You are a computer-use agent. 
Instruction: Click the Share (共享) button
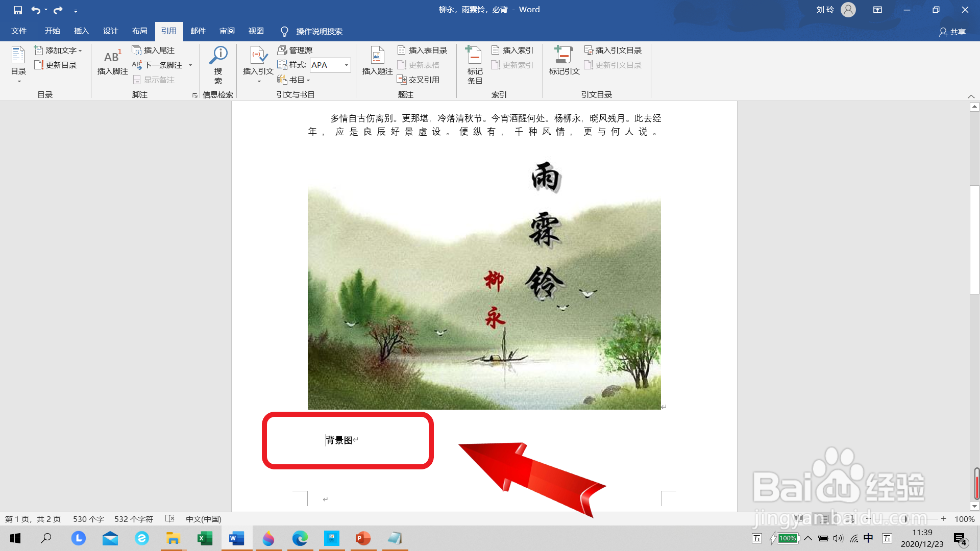click(952, 32)
